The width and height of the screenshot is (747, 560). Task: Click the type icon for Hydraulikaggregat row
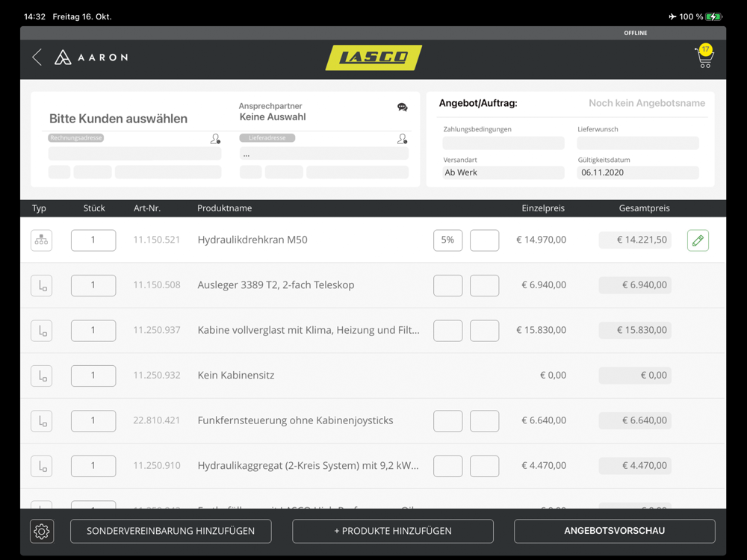pos(41,466)
